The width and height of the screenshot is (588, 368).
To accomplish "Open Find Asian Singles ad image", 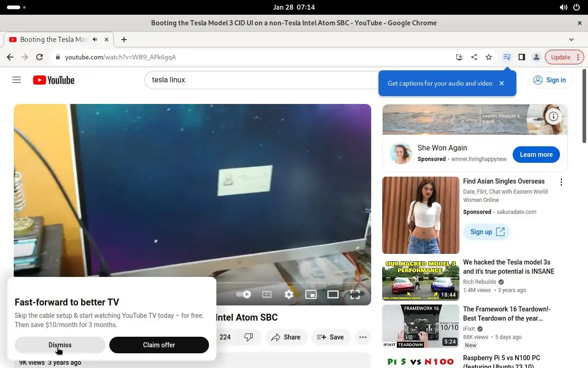I will point(421,215).
